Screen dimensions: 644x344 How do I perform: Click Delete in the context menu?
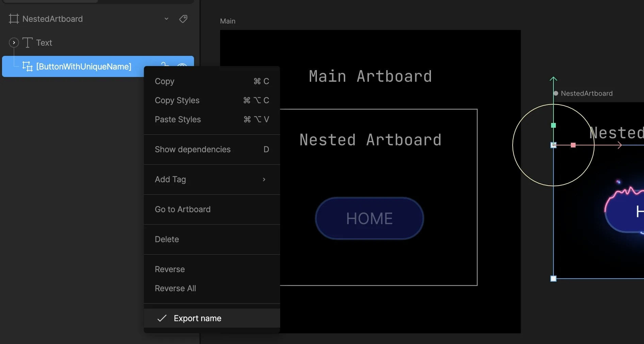click(167, 239)
